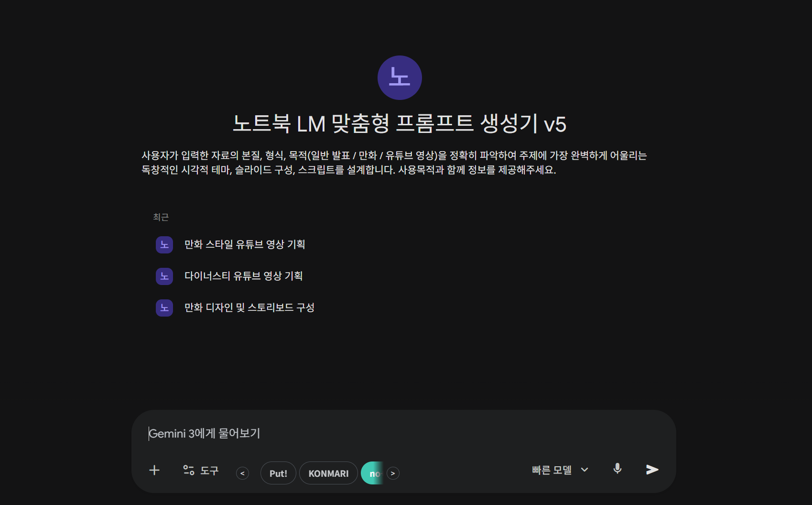Select the KONMARI suggestion chip
The height and width of the screenshot is (505, 812).
click(x=328, y=473)
